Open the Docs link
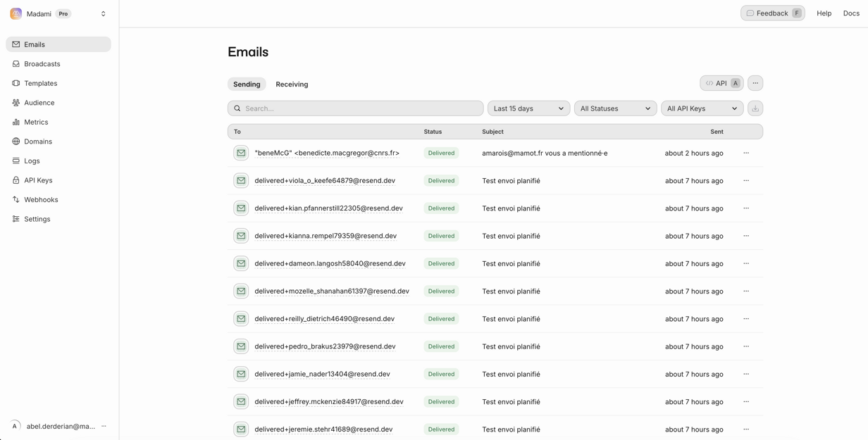 pyautogui.click(x=851, y=13)
